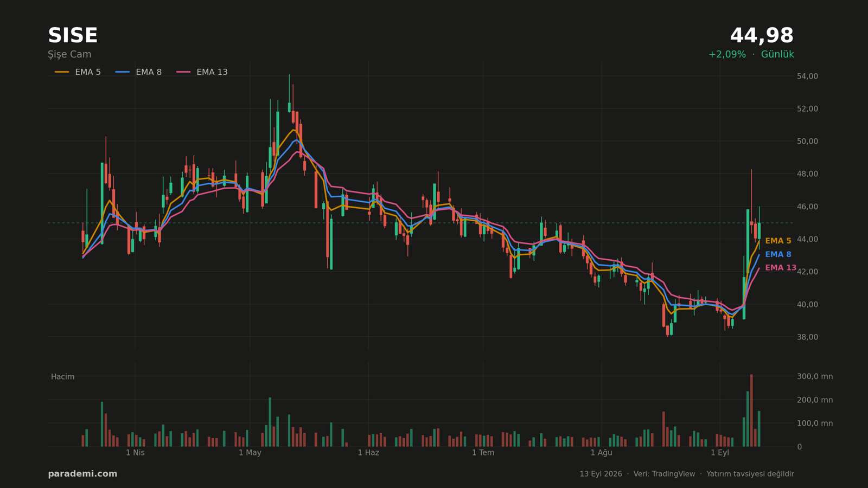
Task: Click the orange EMA 5 end-of-line label
Action: tap(778, 241)
